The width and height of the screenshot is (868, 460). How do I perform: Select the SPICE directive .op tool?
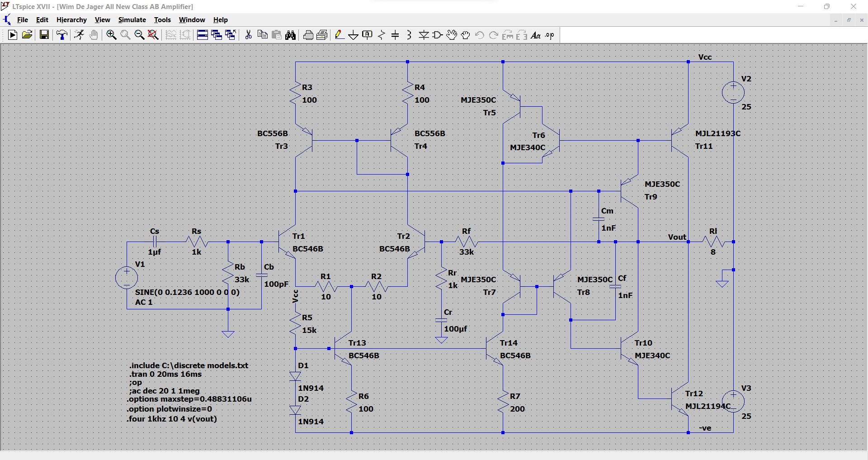pyautogui.click(x=550, y=35)
